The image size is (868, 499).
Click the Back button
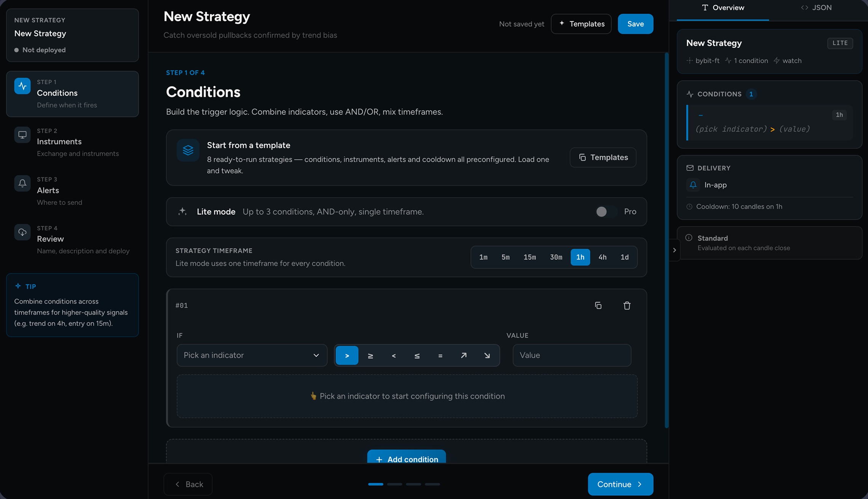[x=188, y=484]
